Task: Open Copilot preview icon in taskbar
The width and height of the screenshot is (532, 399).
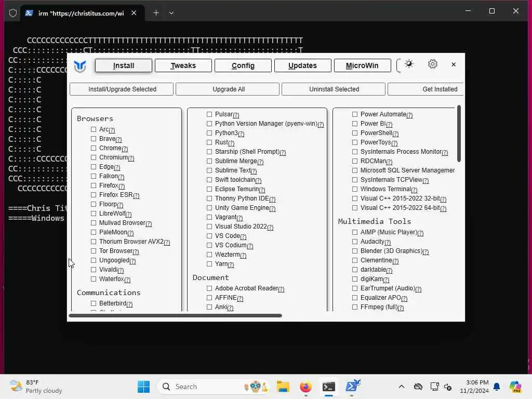Action: pos(515,387)
